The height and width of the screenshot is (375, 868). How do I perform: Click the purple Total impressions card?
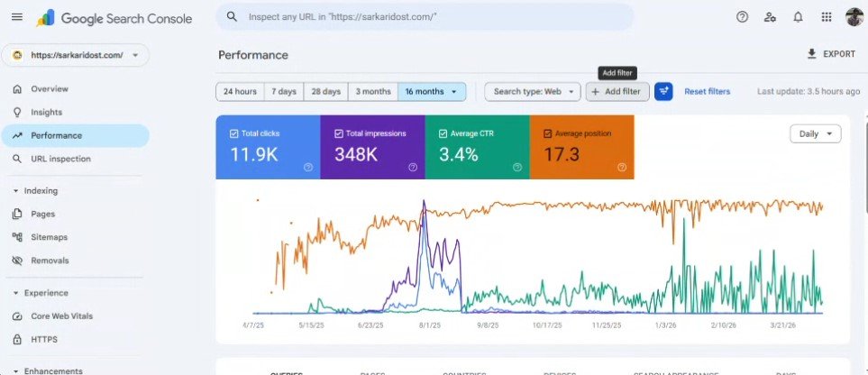(371, 147)
